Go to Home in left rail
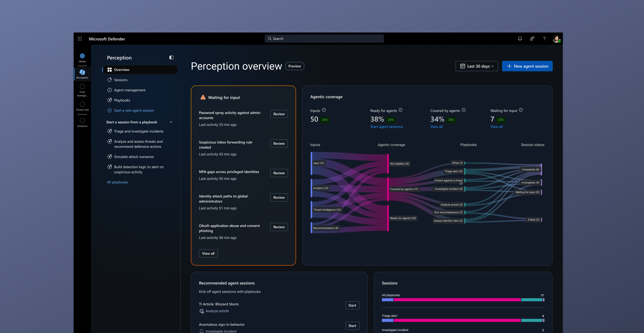 point(82,58)
